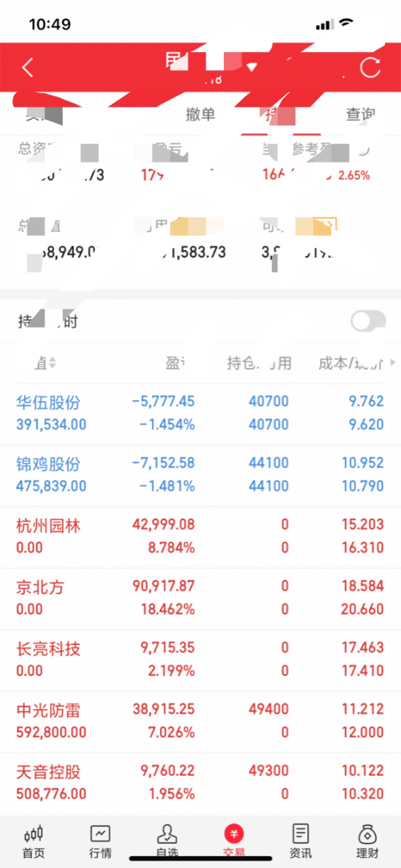Tap profit percentage 18.462%

pyautogui.click(x=168, y=609)
